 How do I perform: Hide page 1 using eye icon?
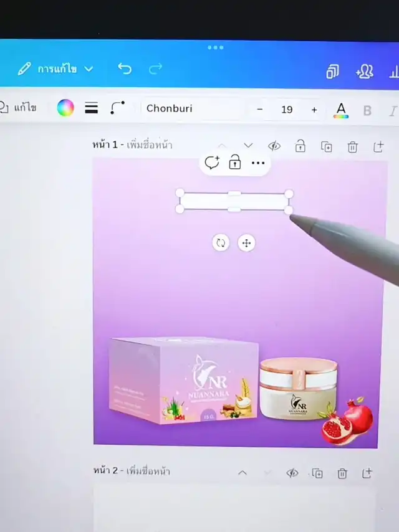274,146
